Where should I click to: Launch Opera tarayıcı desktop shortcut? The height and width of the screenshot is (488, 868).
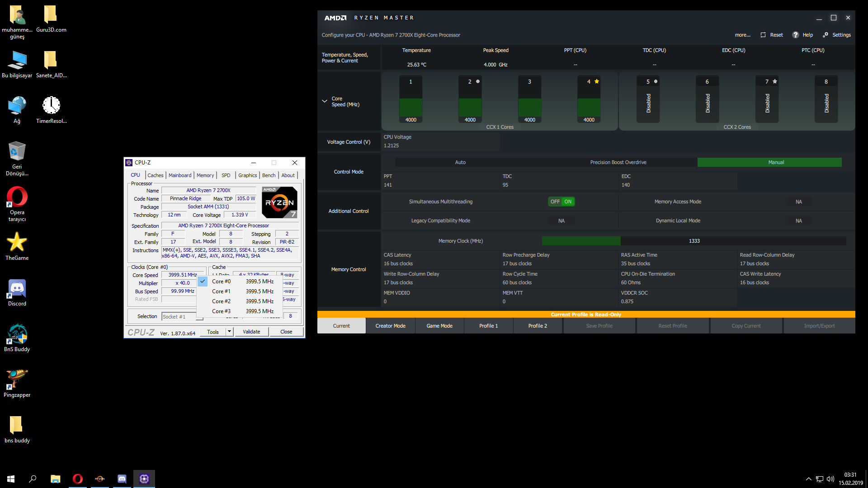17,204
